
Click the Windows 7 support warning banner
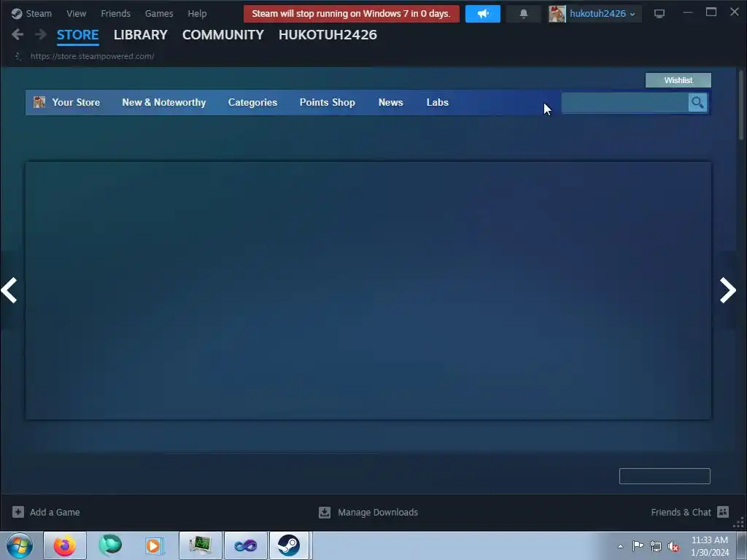(351, 13)
